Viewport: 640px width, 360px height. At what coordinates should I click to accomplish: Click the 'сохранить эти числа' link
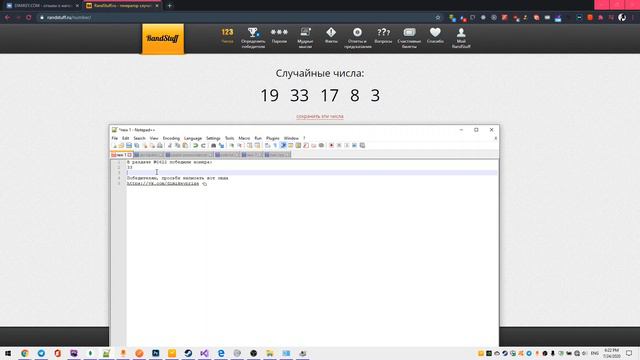[320, 116]
